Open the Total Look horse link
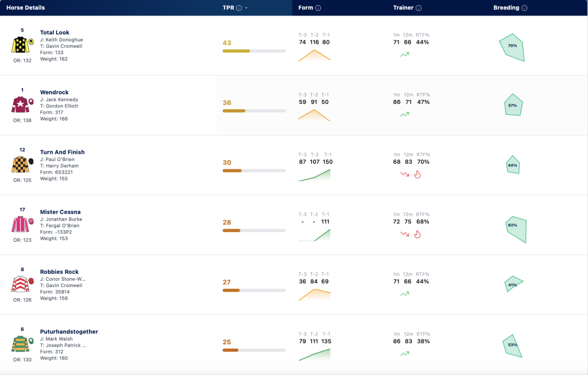 (x=55, y=33)
